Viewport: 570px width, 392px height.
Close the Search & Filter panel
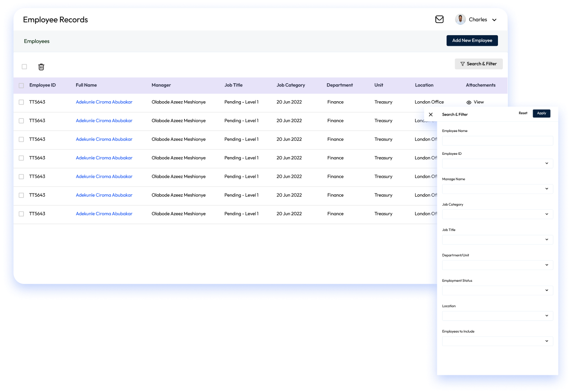[x=431, y=114]
